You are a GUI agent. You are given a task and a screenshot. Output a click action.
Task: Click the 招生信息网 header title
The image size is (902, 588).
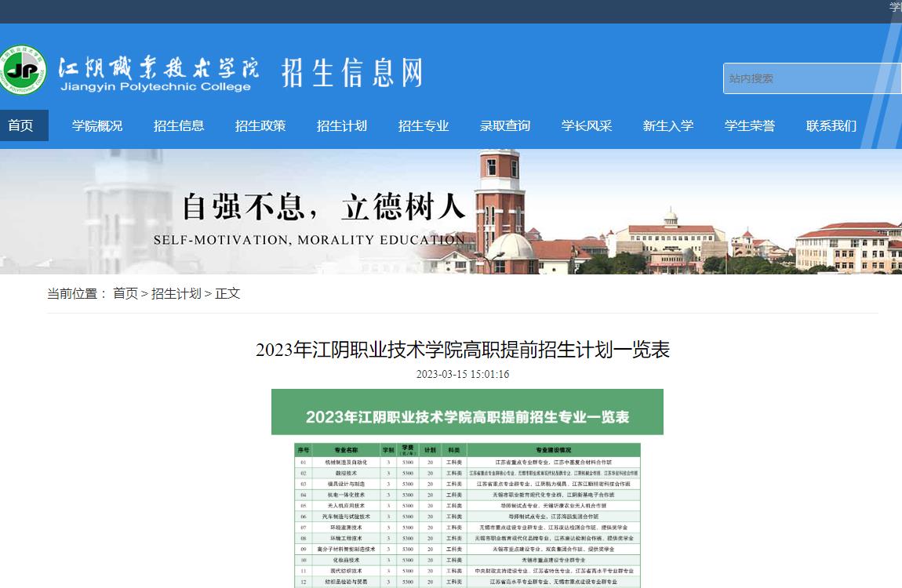(x=352, y=72)
